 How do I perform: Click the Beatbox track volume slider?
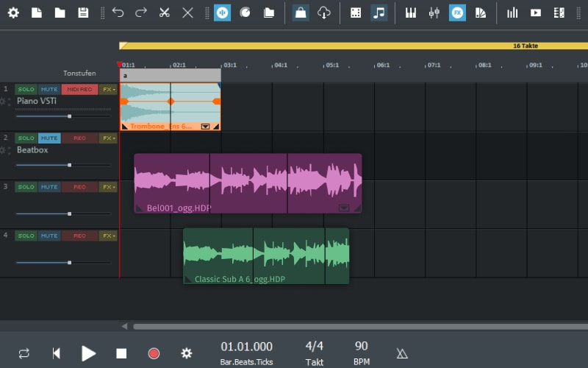[44, 165]
